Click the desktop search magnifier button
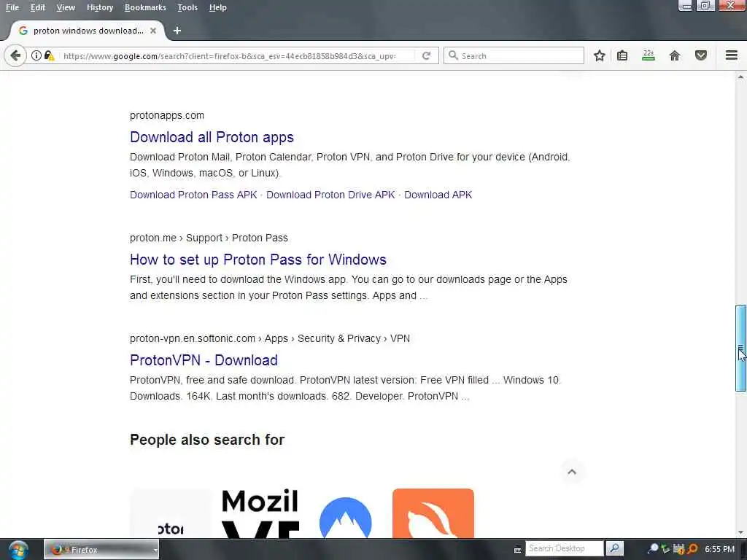747x560 pixels. click(614, 548)
